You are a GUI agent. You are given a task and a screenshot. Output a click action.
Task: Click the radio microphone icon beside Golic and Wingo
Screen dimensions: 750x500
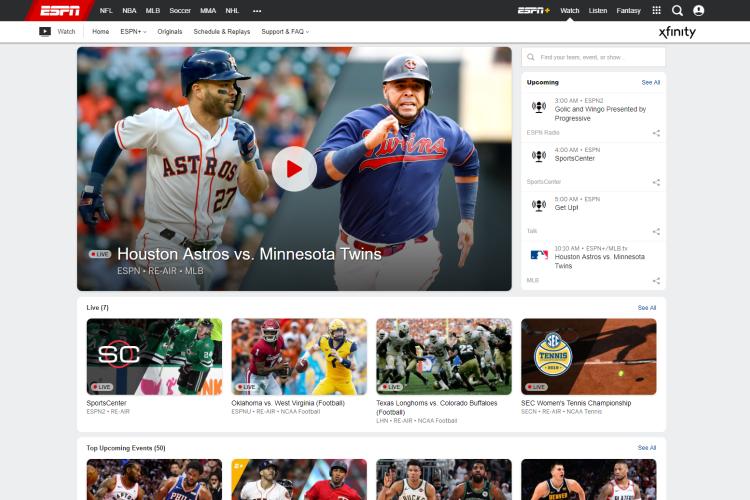[539, 107]
